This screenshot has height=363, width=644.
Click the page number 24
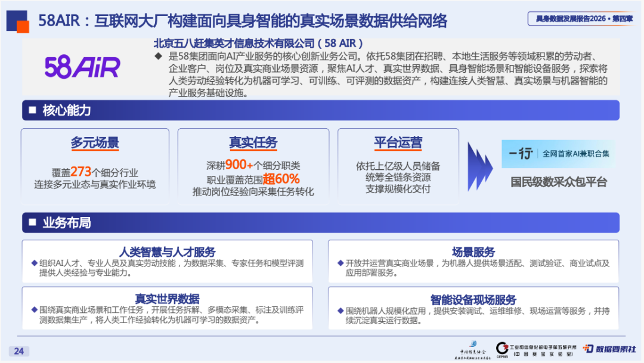[19, 351]
